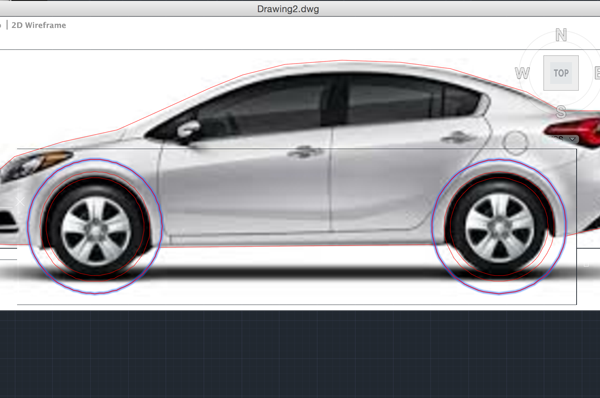600x398 pixels.
Task: Click the W compass direction on ViewCube
Action: (522, 73)
